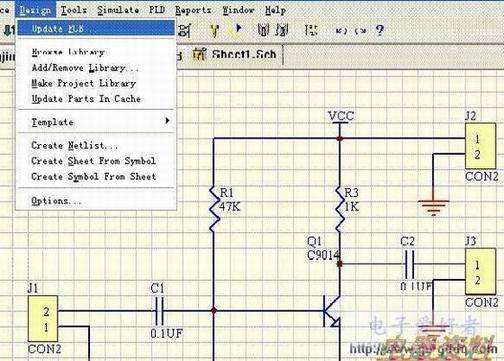This screenshot has width=504, height=361.
Task: Select the R1 47K resistor
Action: 215,209
